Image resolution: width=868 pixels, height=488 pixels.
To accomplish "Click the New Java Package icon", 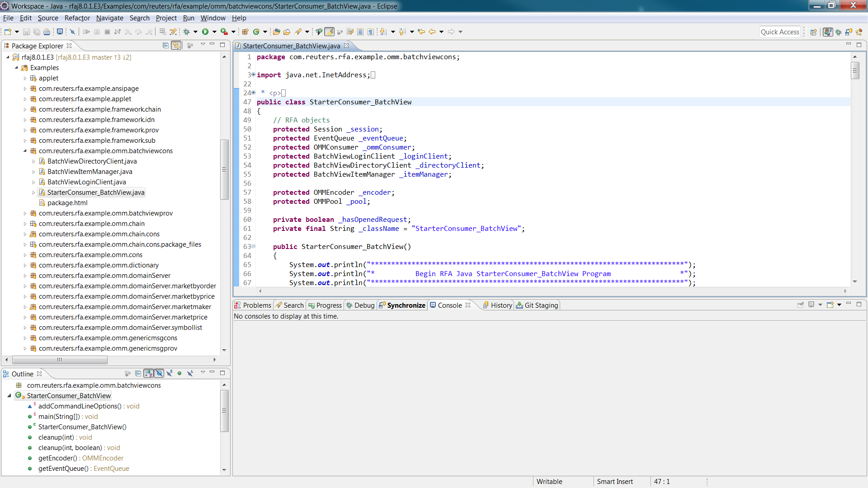I will tap(245, 32).
